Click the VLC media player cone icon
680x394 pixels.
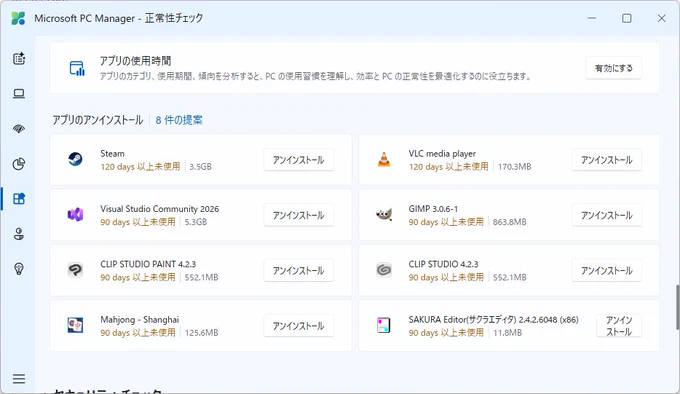[384, 159]
